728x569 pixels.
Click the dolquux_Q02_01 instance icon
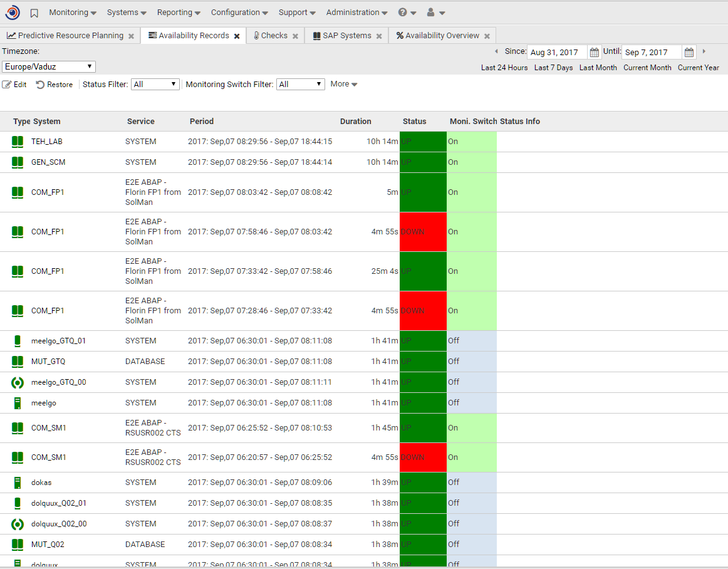[17, 503]
